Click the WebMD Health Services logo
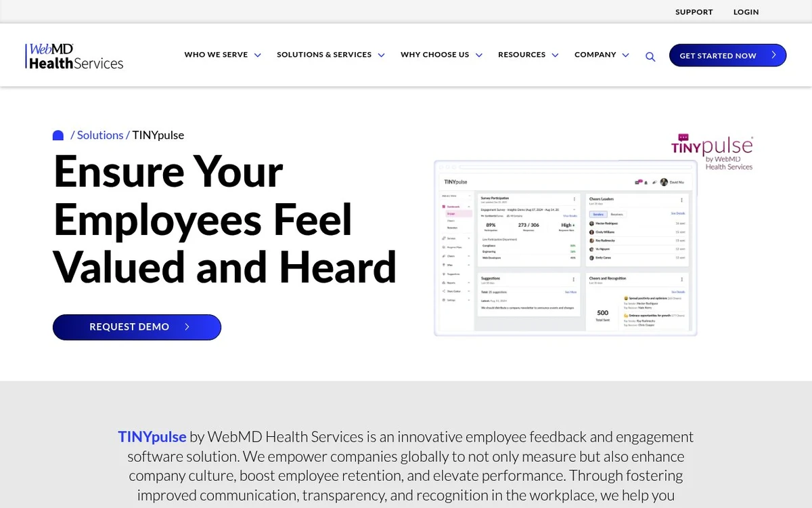This screenshot has width=812, height=508. [x=74, y=56]
